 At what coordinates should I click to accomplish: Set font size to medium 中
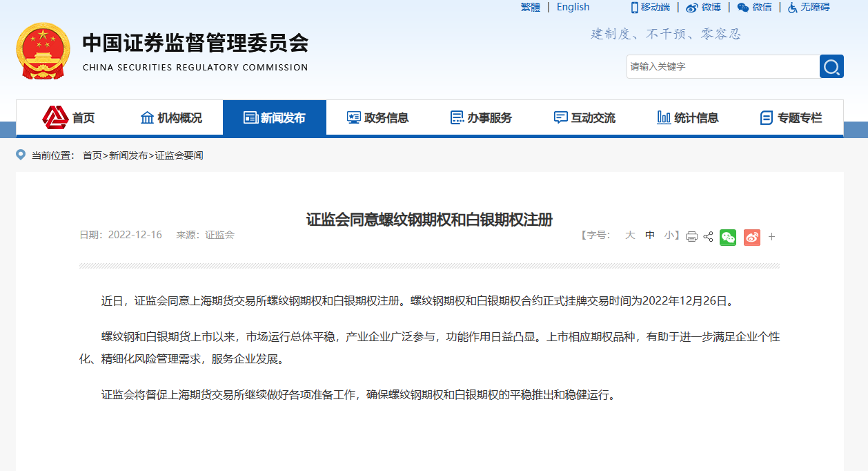coord(649,235)
